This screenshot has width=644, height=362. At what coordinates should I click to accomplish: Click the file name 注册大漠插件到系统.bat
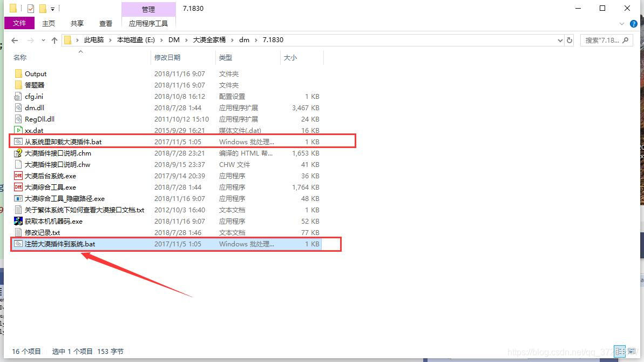click(x=60, y=244)
